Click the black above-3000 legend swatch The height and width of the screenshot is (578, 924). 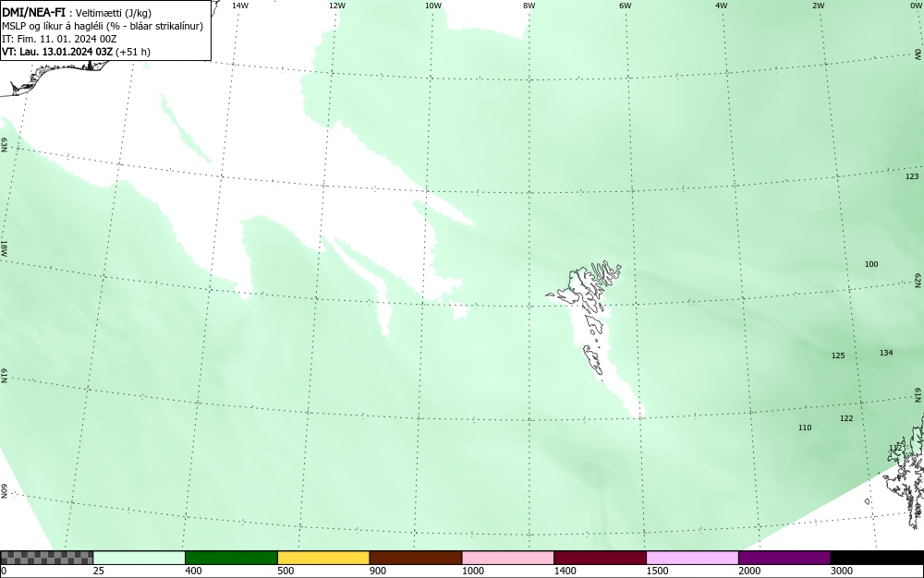coord(877,558)
